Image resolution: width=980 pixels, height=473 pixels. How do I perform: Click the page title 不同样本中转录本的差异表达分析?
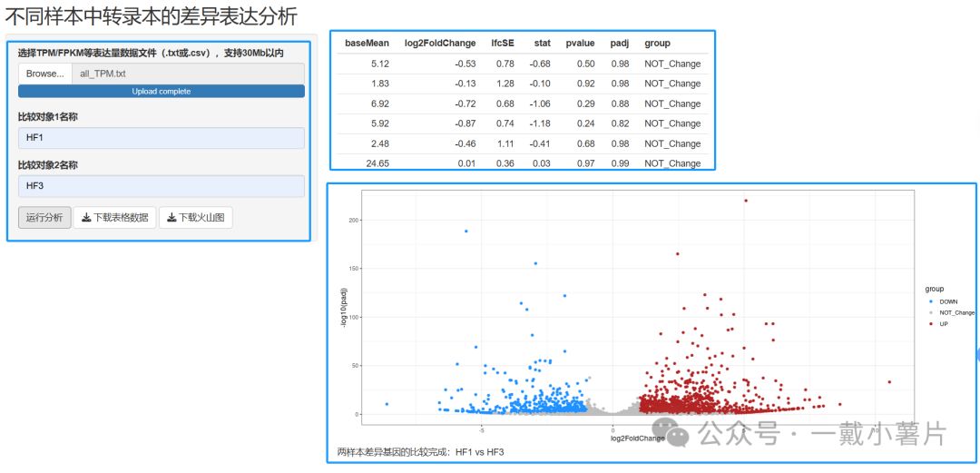coord(152,16)
